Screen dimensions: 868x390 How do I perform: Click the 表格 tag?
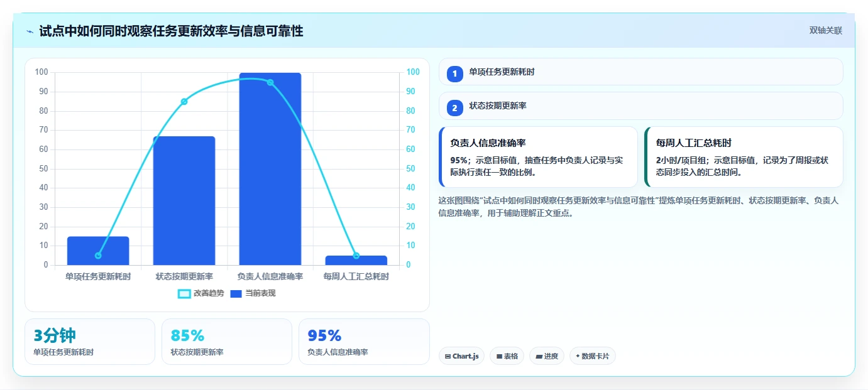point(507,356)
